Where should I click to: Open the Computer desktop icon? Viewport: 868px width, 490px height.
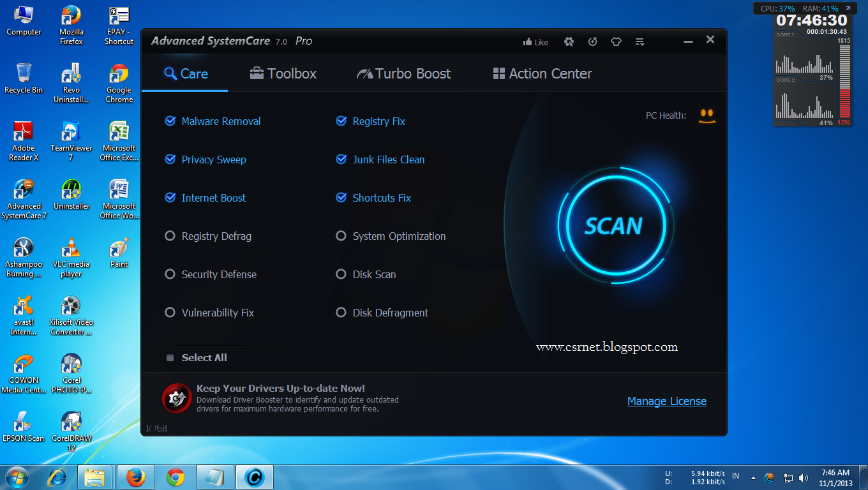click(24, 21)
